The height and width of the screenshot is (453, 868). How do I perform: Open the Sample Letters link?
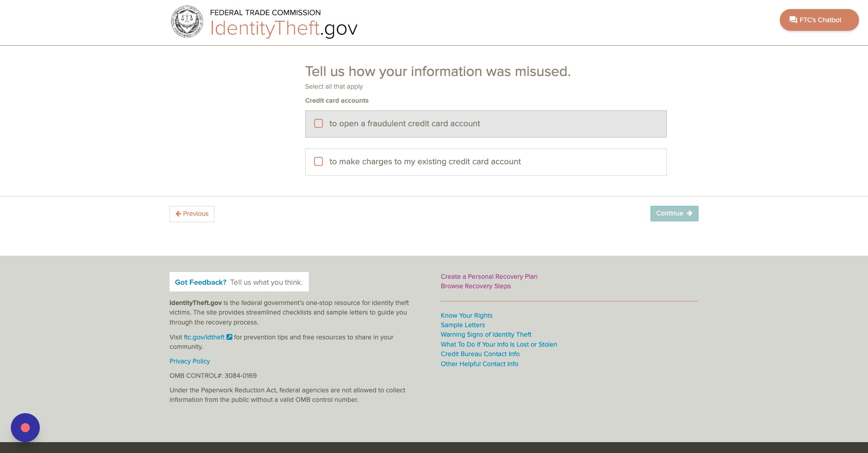click(x=462, y=325)
